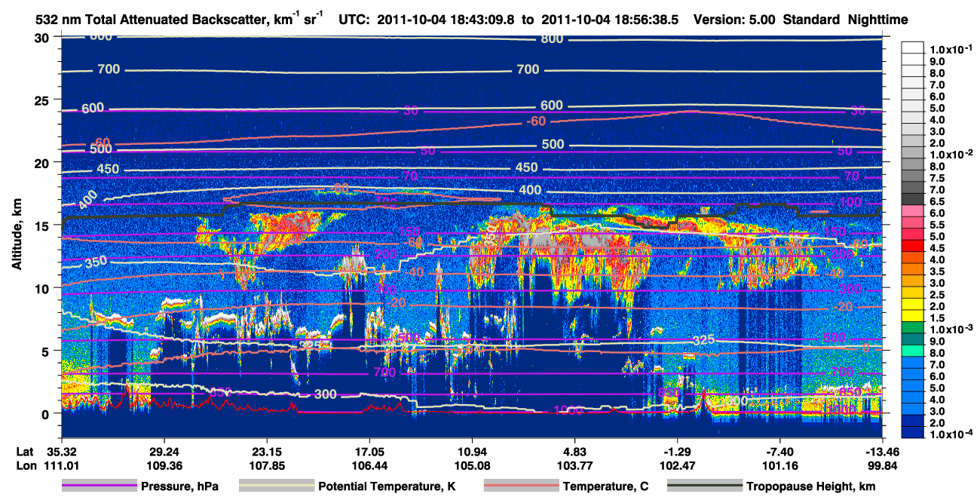Image resolution: width=980 pixels, height=503 pixels.
Task: Click the 'Tropopause Height, km' legend label
Action: click(812, 487)
